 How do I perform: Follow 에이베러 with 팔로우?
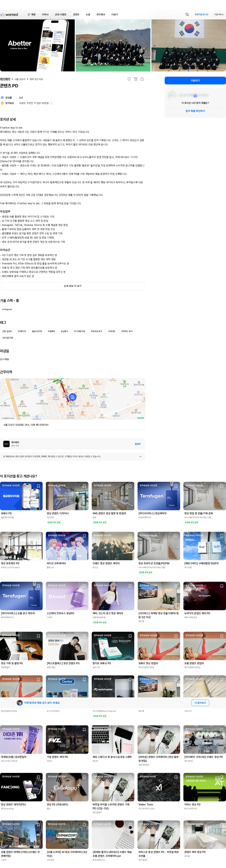(138, 444)
